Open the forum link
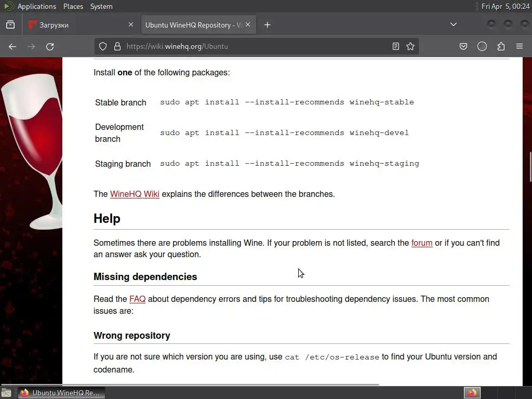 [422, 243]
